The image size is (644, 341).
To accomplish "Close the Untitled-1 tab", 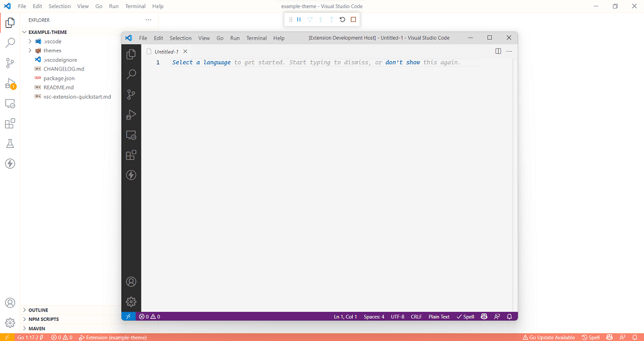I will 186,52.
